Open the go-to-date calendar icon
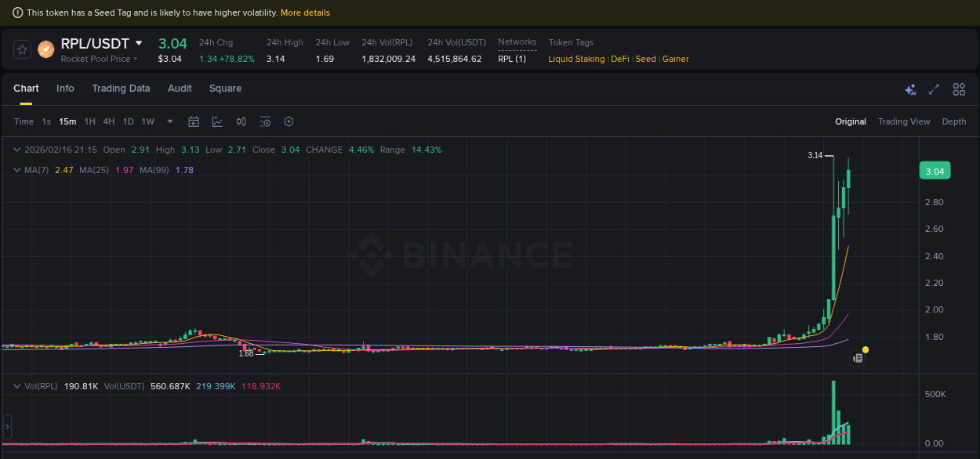980x459 pixels. point(194,121)
